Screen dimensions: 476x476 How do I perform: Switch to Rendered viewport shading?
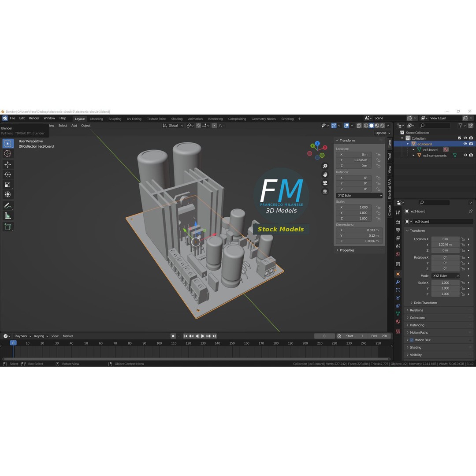click(383, 126)
